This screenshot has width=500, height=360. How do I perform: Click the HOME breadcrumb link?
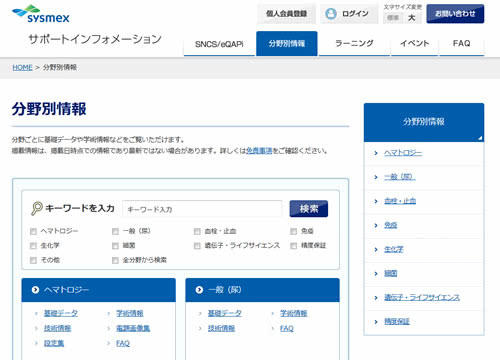(22, 68)
